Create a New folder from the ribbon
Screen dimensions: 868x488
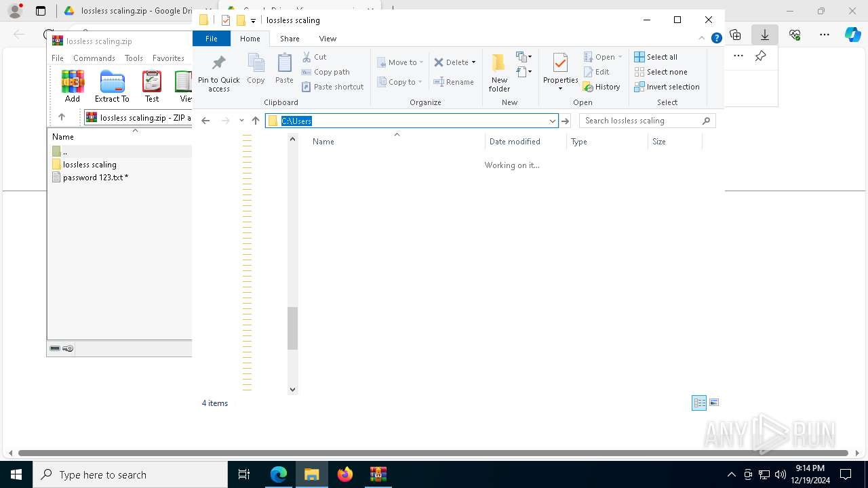coord(499,73)
